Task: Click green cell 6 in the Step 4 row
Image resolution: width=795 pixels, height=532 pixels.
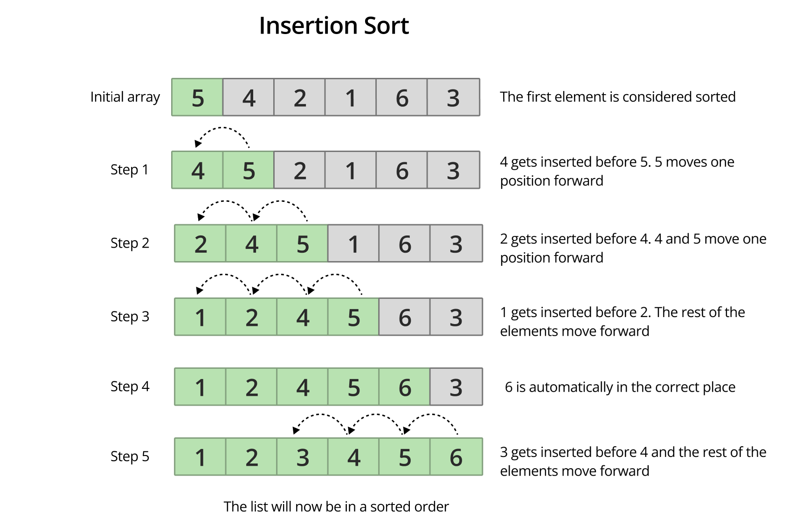Action: 404,387
